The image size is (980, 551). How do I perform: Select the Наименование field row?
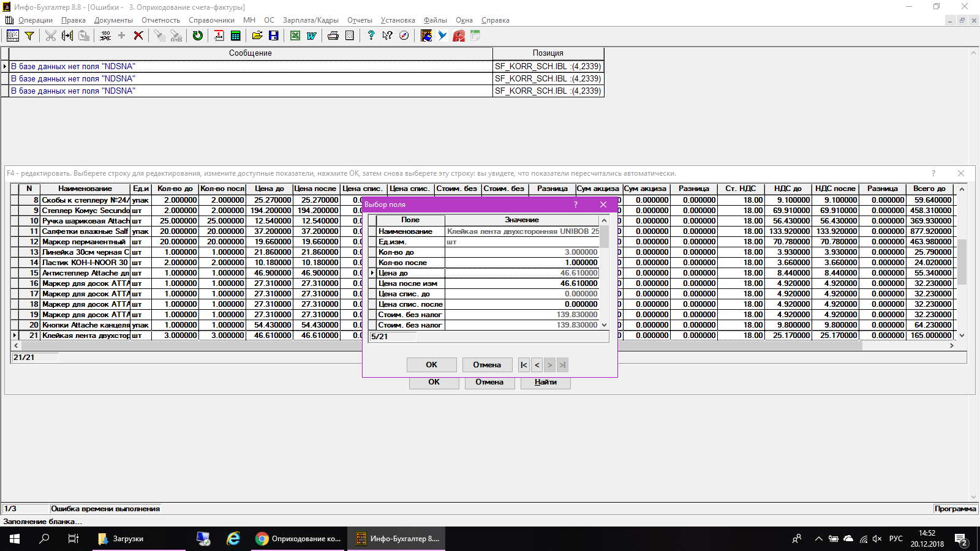click(x=484, y=231)
